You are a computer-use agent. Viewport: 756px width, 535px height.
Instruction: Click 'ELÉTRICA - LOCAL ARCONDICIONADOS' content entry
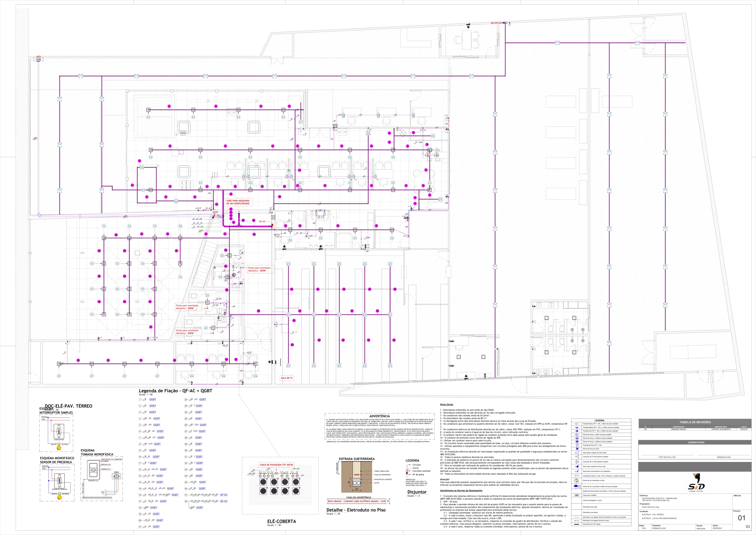(x=659, y=518)
